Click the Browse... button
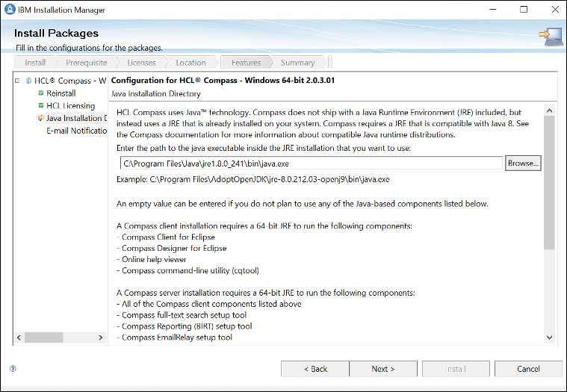Screen dimensions: 567x392 (523, 164)
